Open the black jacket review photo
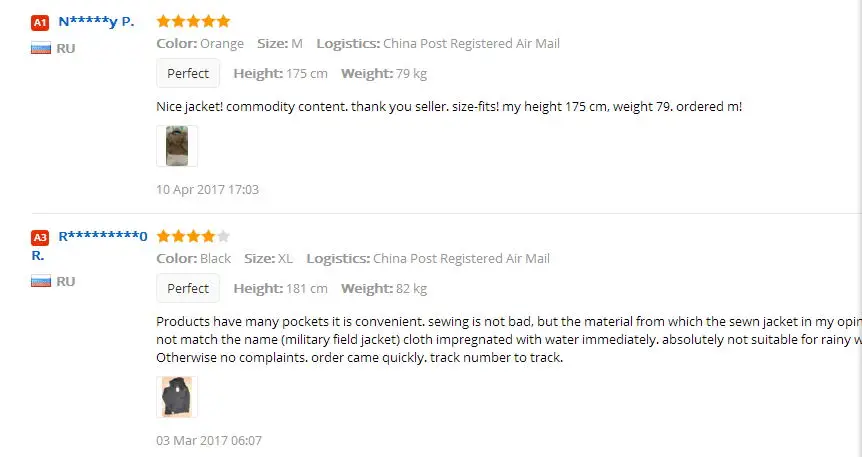 coord(177,397)
